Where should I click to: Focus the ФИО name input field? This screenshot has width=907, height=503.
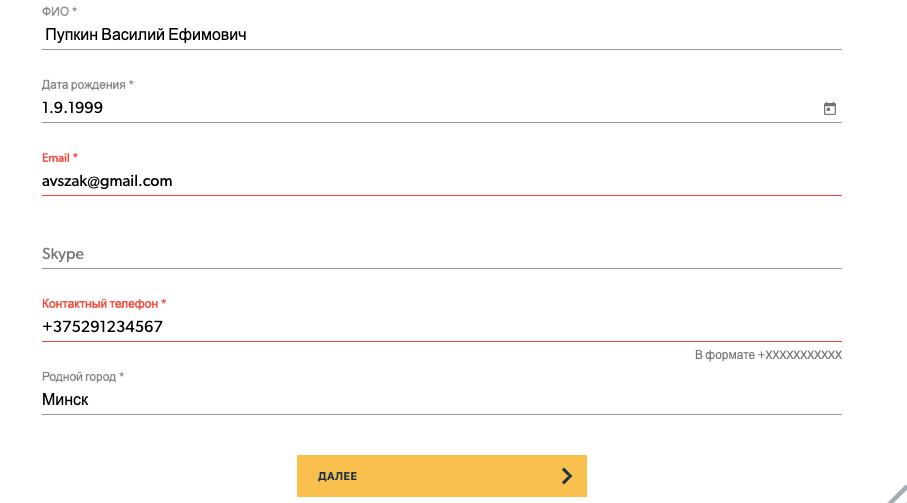(441, 35)
